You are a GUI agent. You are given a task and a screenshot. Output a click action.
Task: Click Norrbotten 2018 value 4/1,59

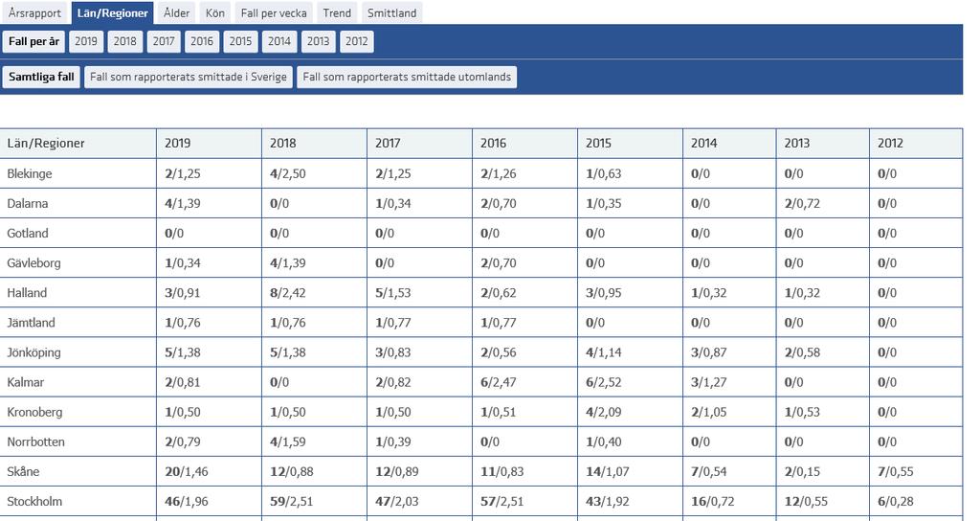tap(288, 442)
